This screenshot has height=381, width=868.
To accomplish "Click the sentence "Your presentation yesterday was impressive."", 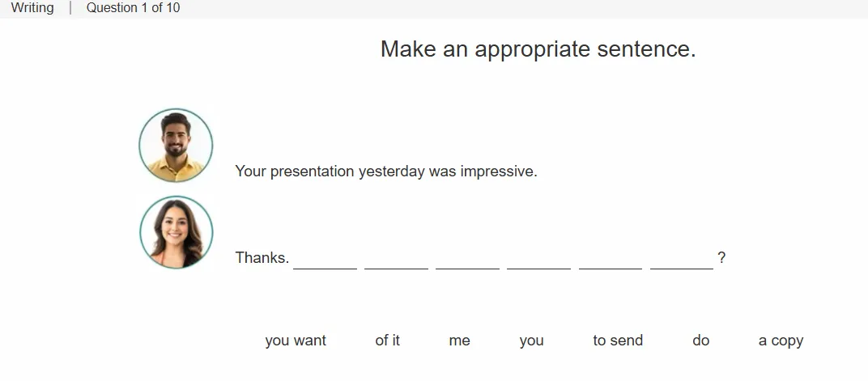I will tap(386, 171).
